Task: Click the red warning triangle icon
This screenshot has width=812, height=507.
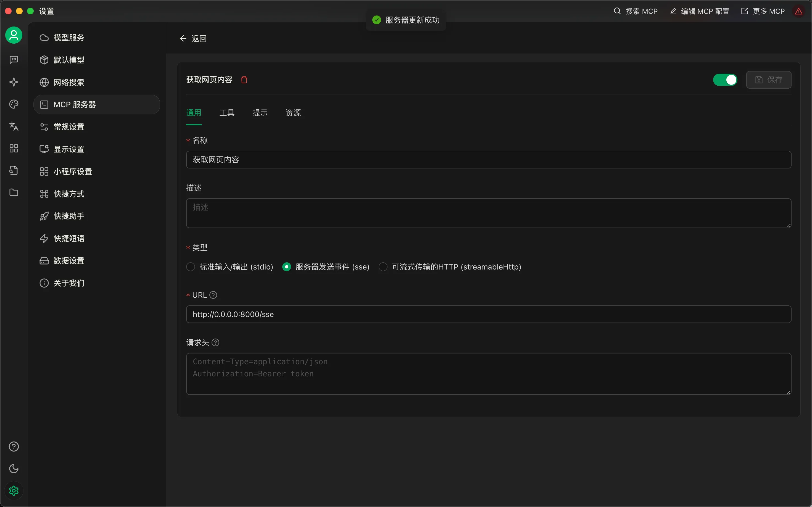Action: (x=798, y=11)
